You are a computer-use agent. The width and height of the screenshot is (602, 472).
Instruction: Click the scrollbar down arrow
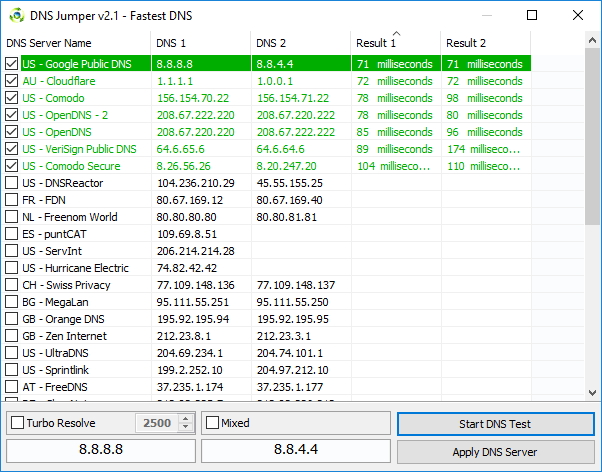592,393
